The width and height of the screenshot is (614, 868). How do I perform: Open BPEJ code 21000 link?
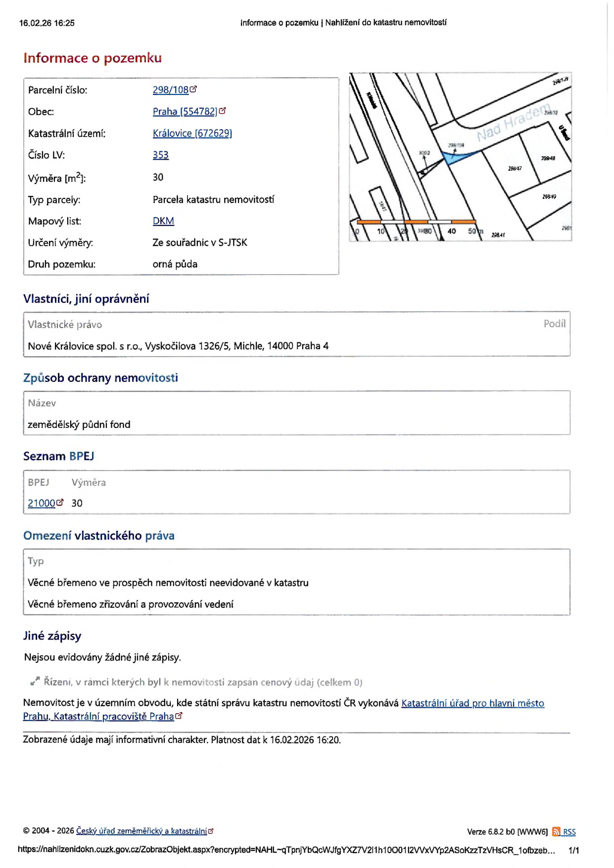pyautogui.click(x=41, y=503)
